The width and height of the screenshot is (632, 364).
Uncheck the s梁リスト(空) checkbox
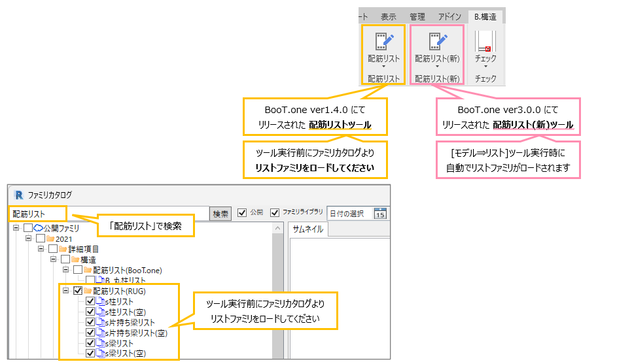coord(90,353)
